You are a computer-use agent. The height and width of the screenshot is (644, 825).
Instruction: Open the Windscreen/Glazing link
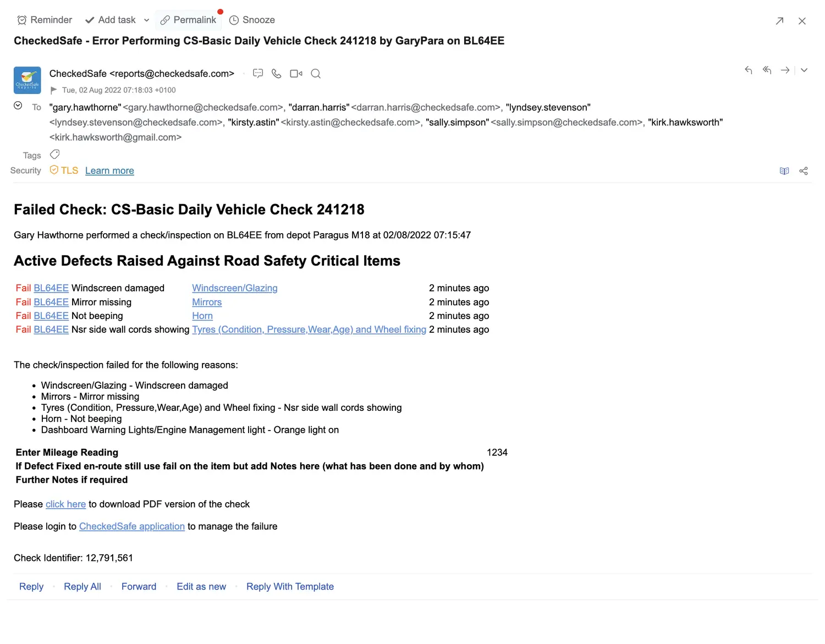(x=234, y=288)
